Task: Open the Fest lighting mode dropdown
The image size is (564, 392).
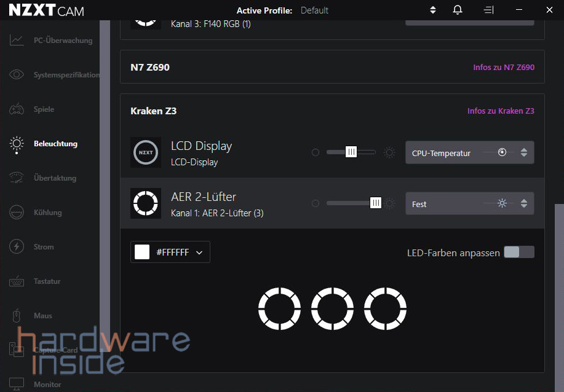Action: click(470, 204)
